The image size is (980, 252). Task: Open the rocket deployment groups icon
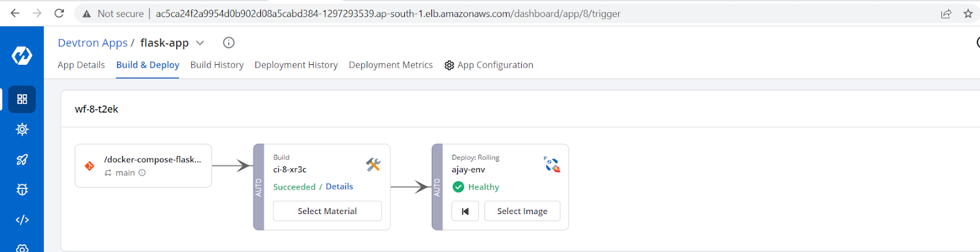22,160
